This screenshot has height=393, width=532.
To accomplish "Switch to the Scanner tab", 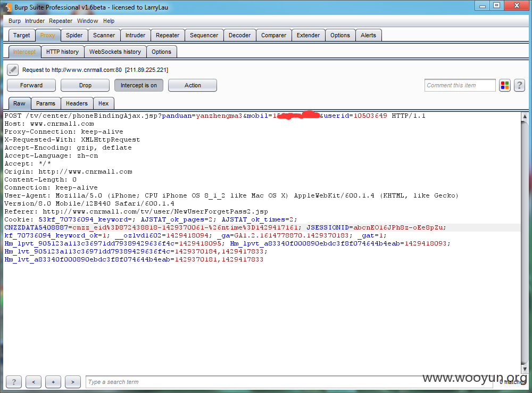I will [104, 35].
